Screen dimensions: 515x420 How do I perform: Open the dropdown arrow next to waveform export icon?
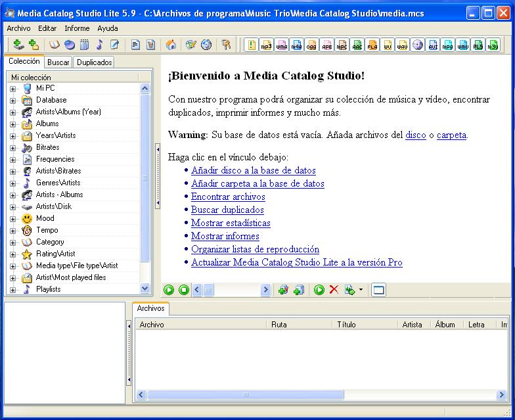[x=361, y=289]
